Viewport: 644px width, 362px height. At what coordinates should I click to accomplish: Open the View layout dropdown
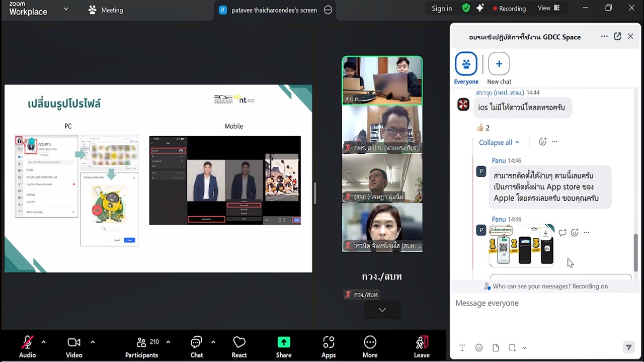(x=548, y=8)
